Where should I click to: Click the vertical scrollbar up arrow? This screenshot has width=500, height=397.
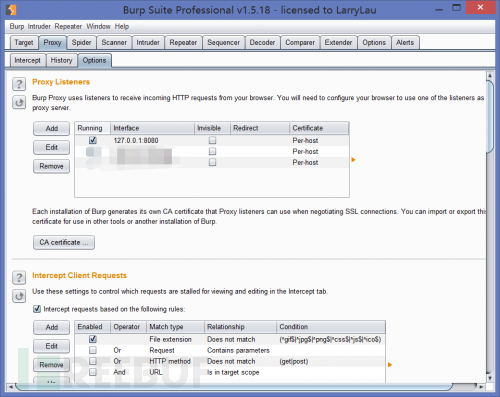coord(490,75)
